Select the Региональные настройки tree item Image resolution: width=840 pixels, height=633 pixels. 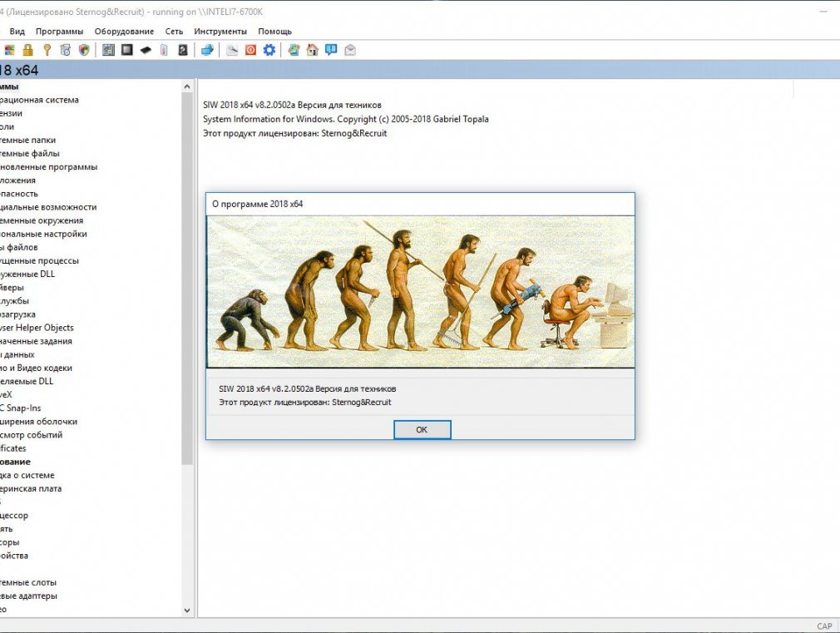click(43, 234)
